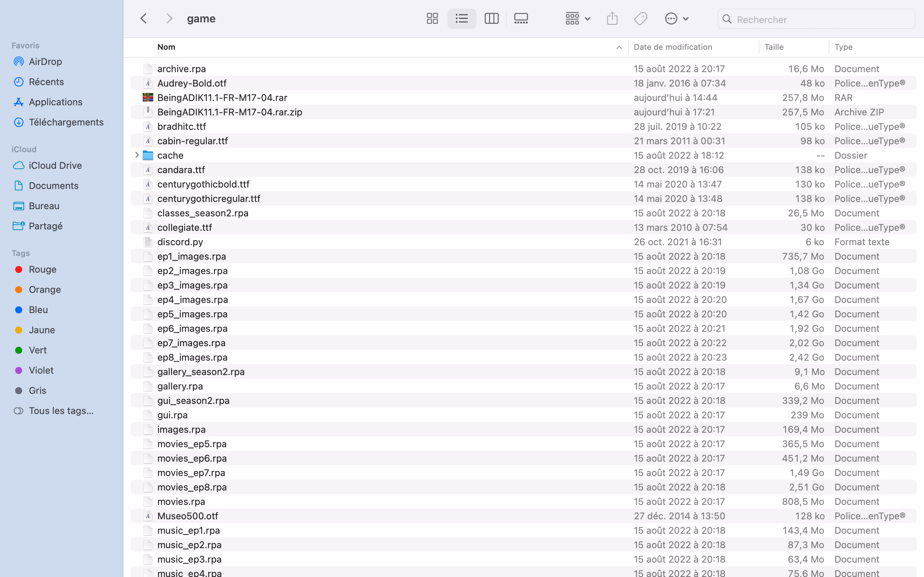Open AirDrop in the sidebar

(x=45, y=61)
